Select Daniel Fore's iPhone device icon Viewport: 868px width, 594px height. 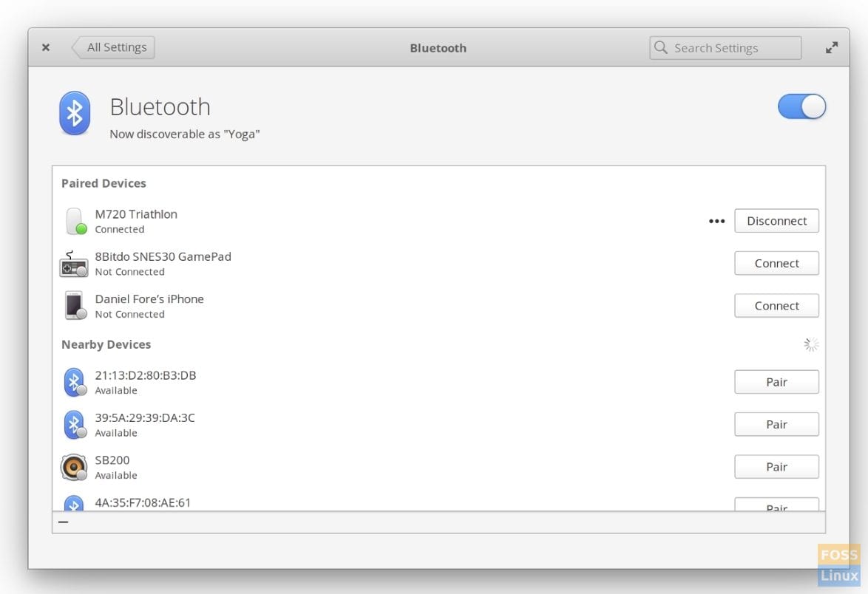click(x=75, y=306)
